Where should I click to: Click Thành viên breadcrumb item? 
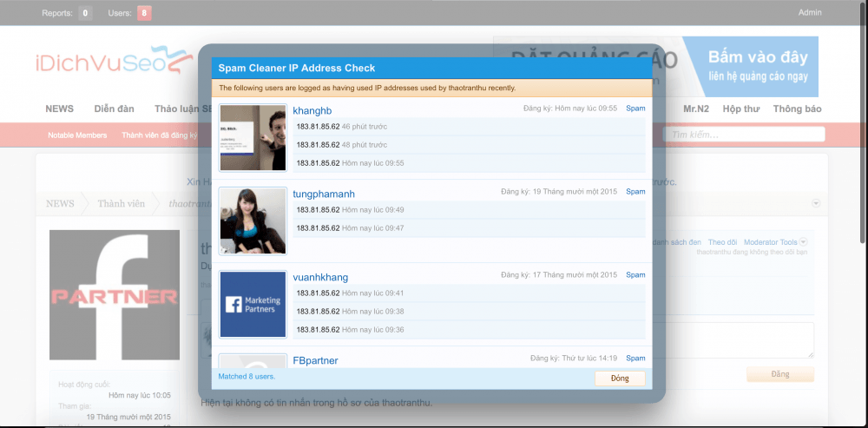tap(122, 204)
